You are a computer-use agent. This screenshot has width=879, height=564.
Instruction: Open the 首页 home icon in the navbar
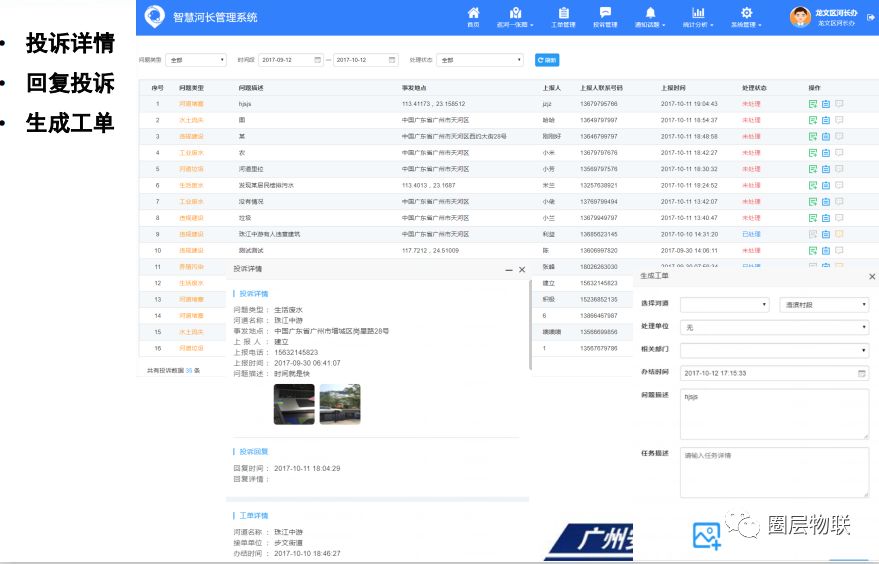coord(474,17)
